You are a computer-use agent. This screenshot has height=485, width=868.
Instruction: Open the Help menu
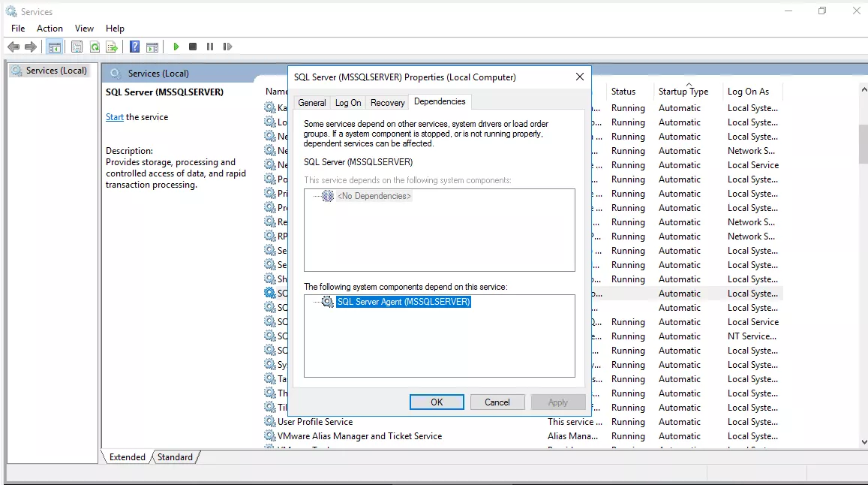[x=115, y=29]
